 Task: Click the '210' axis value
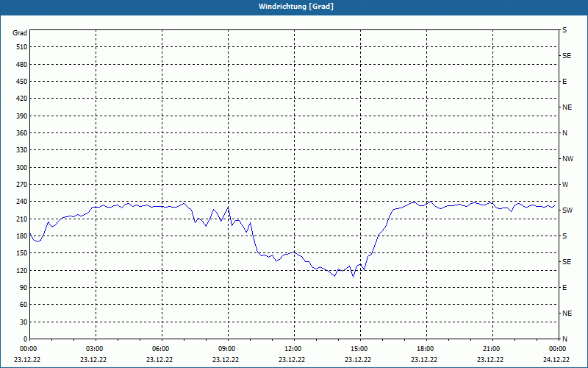click(22, 219)
